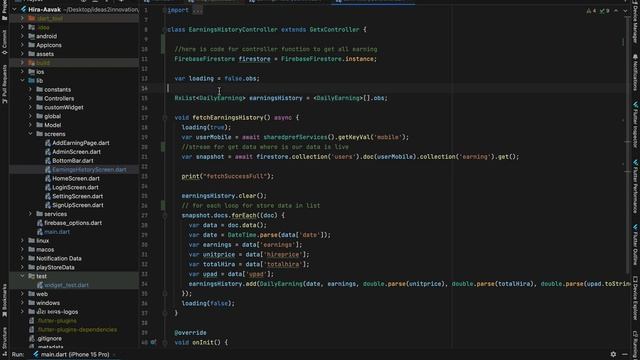Open Run panel settings gear
The height and width of the screenshot is (360, 640).
coord(613,354)
